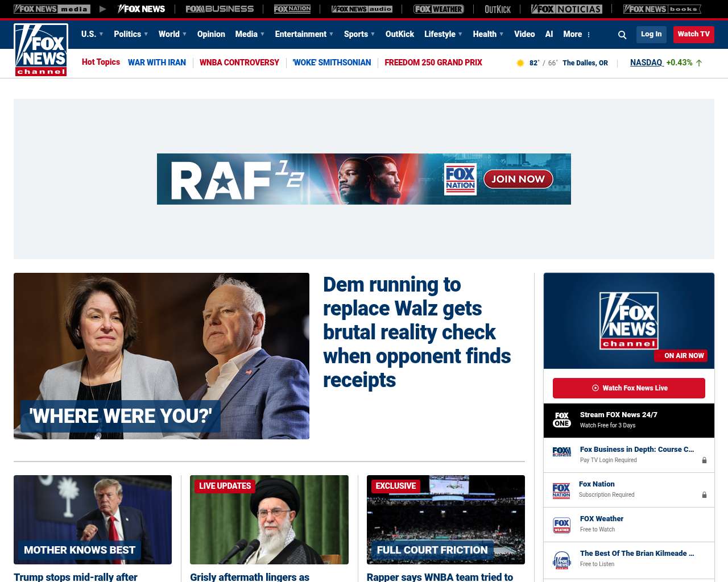
Task: Open the Fox Nation title in the sidebar
Action: (x=597, y=484)
